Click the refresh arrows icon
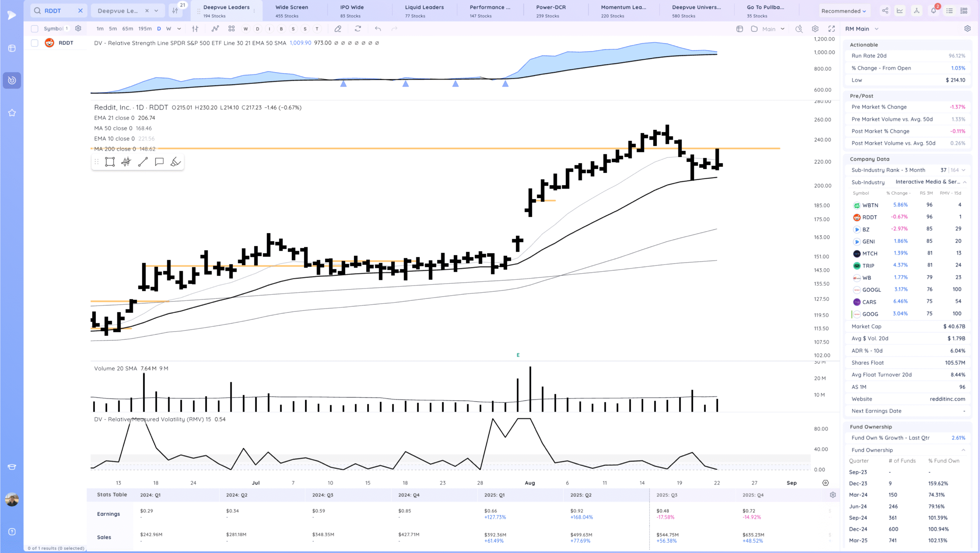This screenshot has height=553, width=980. (x=358, y=29)
